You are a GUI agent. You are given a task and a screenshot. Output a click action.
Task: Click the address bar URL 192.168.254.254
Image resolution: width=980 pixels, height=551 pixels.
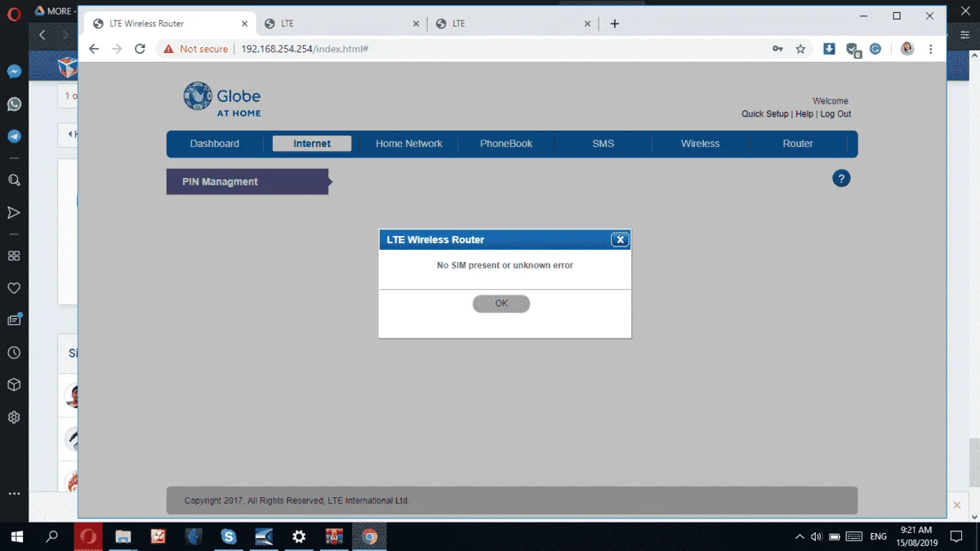[x=305, y=49]
